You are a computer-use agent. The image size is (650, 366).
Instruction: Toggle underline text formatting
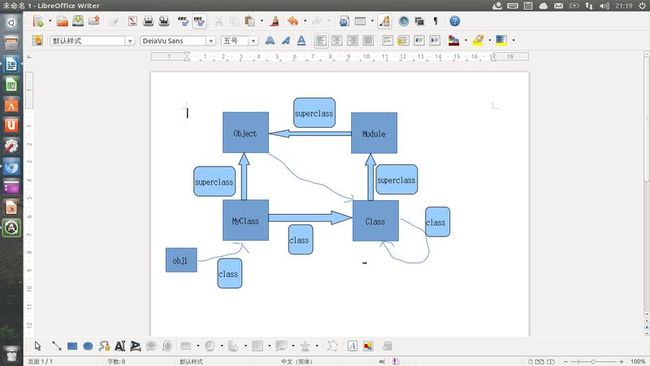click(301, 40)
